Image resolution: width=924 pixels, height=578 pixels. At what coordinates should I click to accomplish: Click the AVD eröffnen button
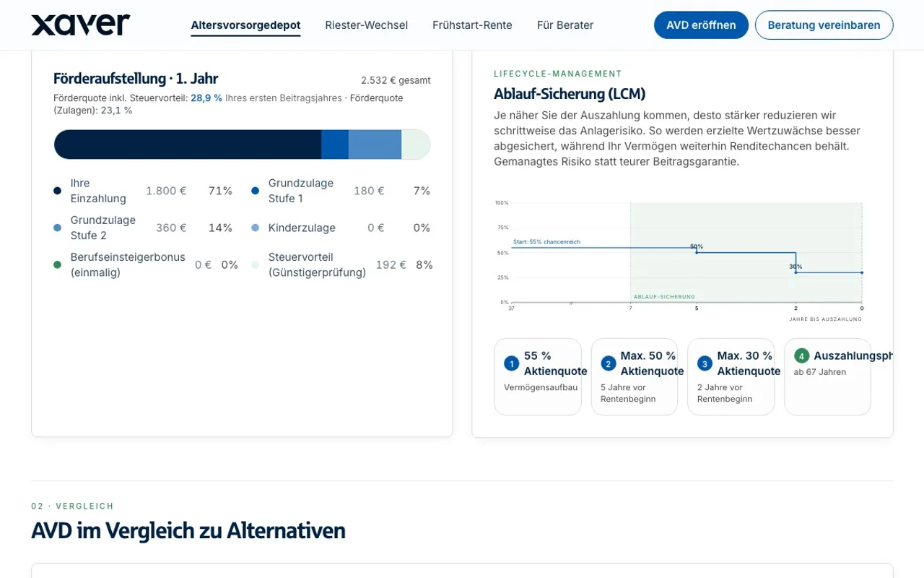pyautogui.click(x=701, y=25)
